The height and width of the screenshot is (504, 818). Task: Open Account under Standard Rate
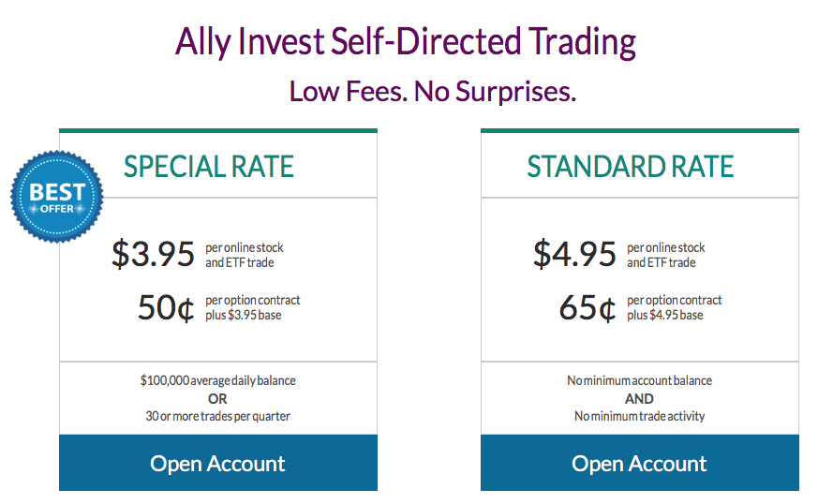(640, 463)
